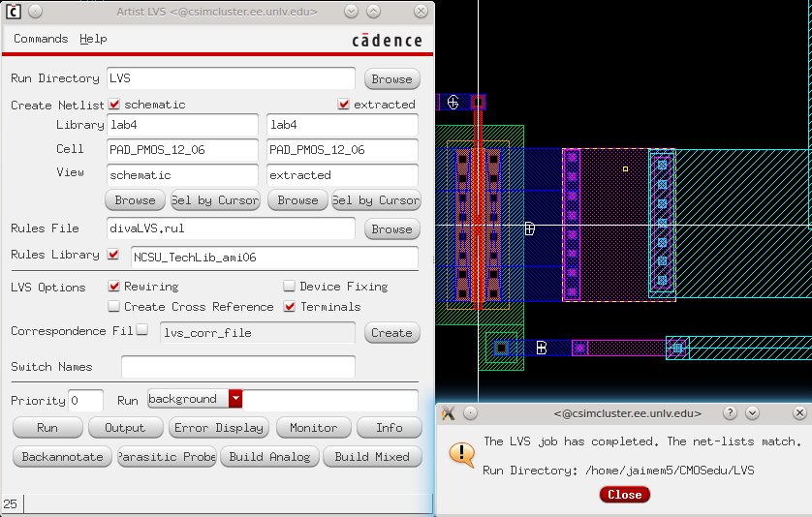Click Browse next to Run Directory
Image resolution: width=812 pixels, height=517 pixels.
pyautogui.click(x=392, y=79)
